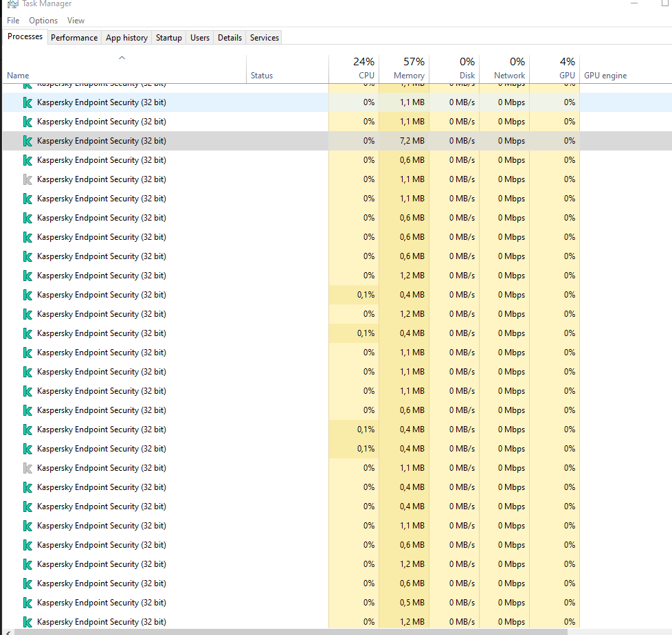
Task: Click the horizontal scrollbar thumb
Action: [291, 632]
